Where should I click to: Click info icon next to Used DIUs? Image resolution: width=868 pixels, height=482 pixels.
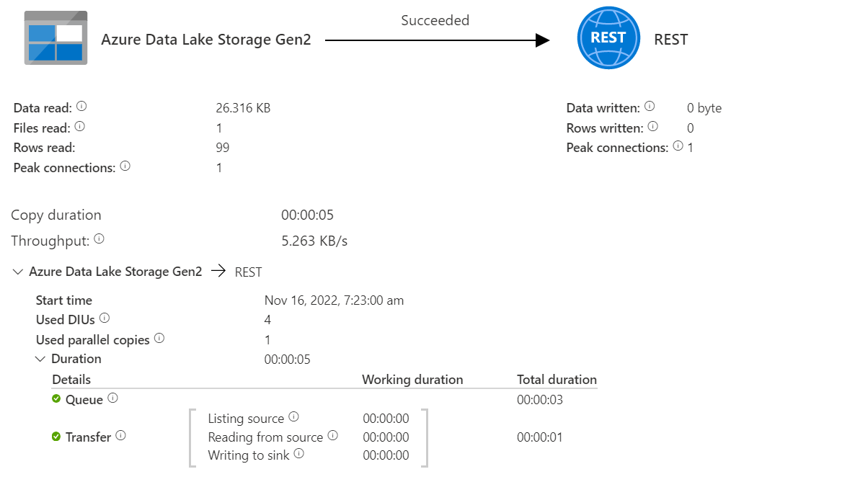coord(105,318)
